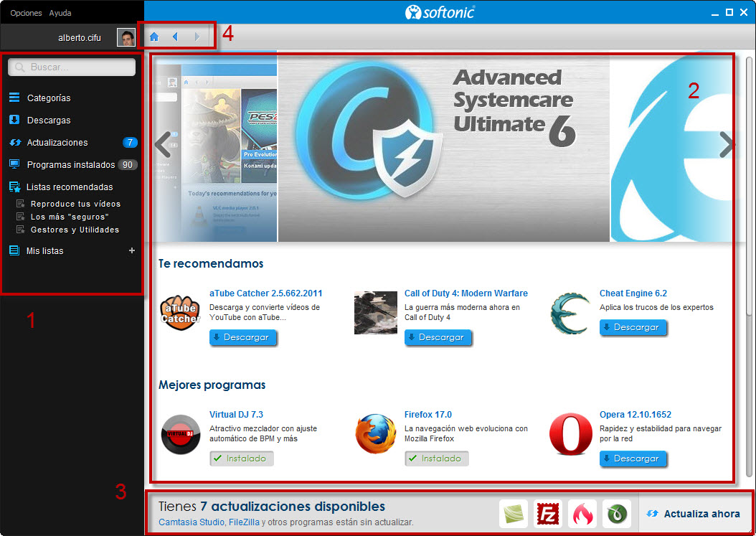Show the next banner with the right carousel arrow
The width and height of the screenshot is (756, 536).
tap(726, 145)
